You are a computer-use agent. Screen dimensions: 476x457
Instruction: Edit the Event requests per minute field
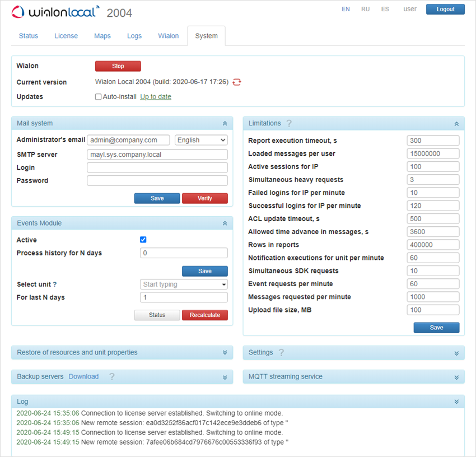pyautogui.click(x=433, y=284)
